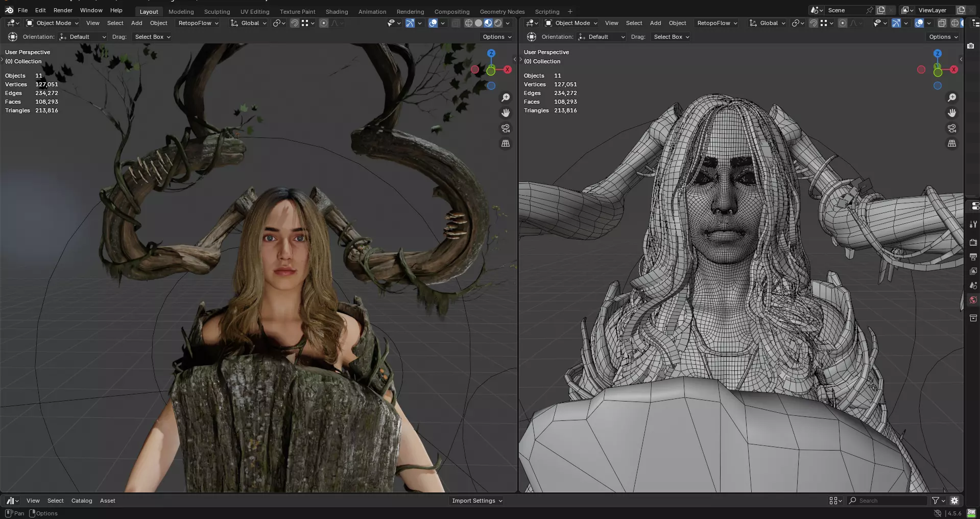Open Object Mode dropdown in right viewport
This screenshot has height=519, width=980.
(x=571, y=23)
